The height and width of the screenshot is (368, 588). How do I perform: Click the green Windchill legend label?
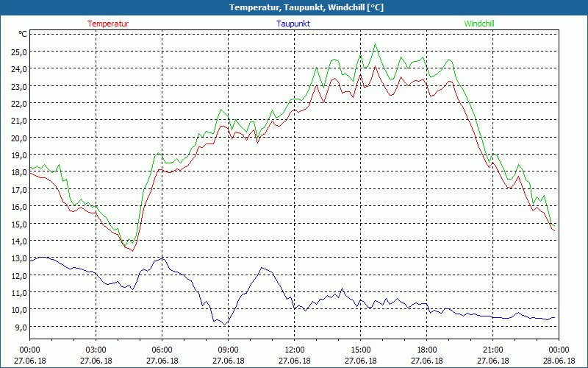coord(479,24)
